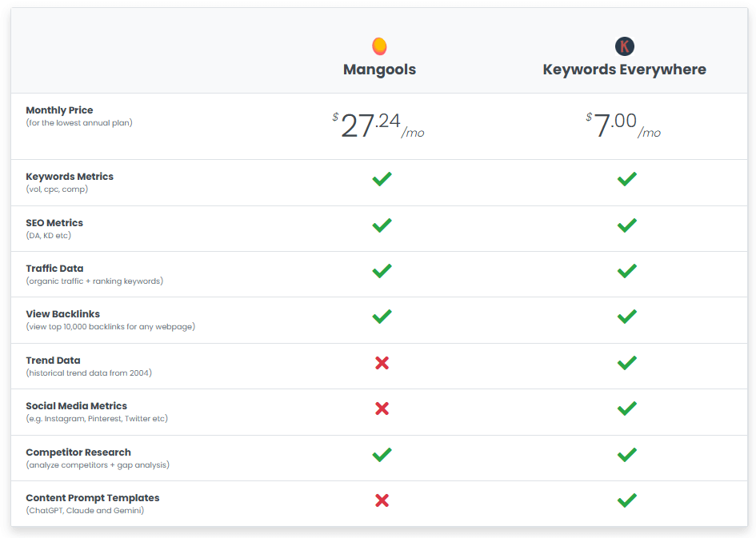The height and width of the screenshot is (538, 756).
Task: Click the red cross under Mangools Trend Data
Action: (382, 362)
